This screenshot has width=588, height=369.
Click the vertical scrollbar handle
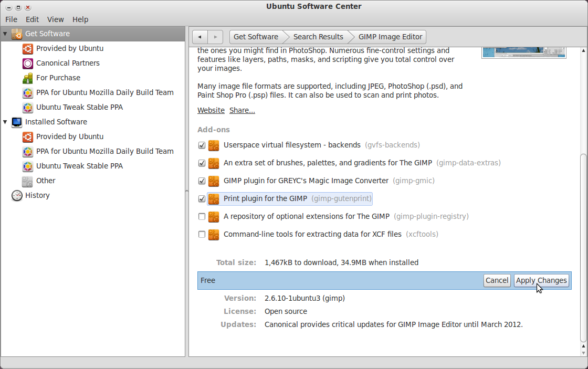click(583, 248)
